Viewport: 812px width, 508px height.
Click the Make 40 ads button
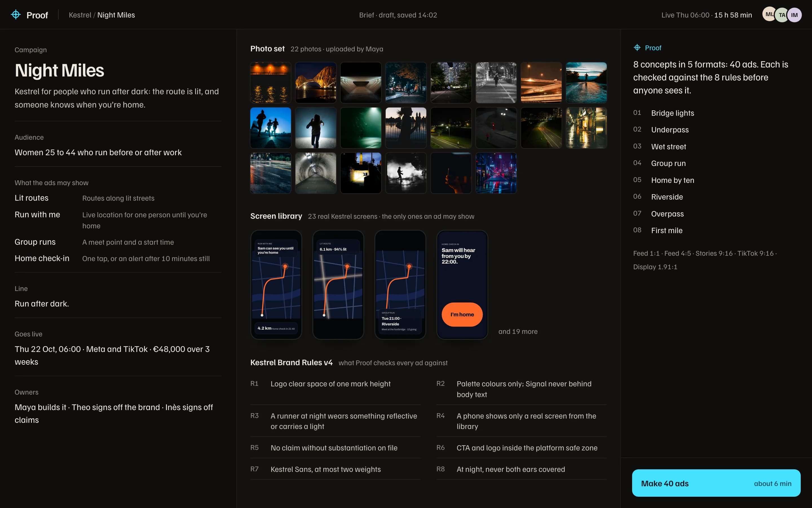click(x=716, y=483)
